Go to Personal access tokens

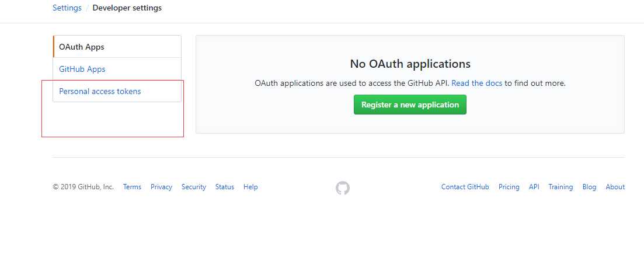coord(117,91)
